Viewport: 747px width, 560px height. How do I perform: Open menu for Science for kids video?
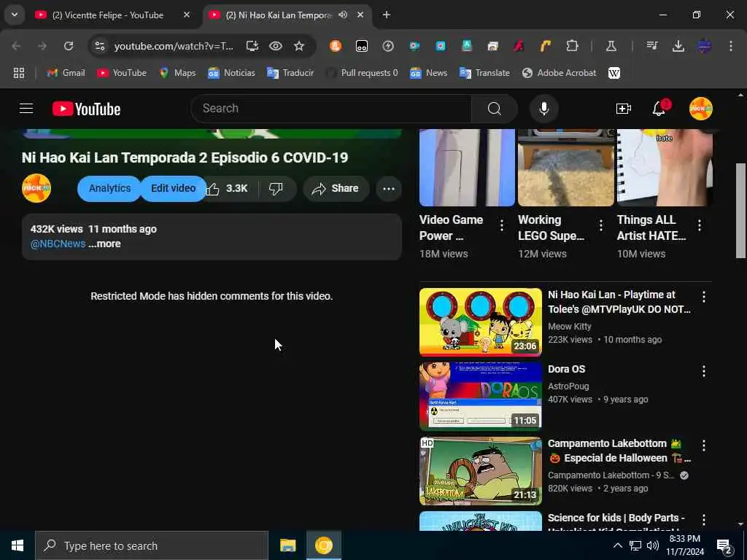pyautogui.click(x=704, y=520)
